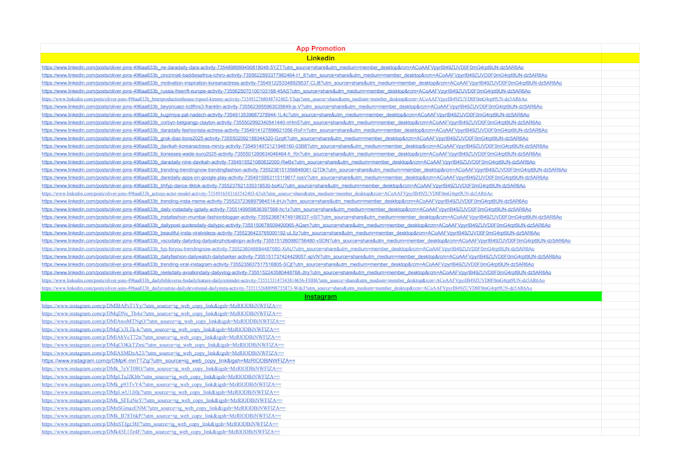
Task: Open LinkedIn link containing "fyp-foryou-trendingnow"
Action: coord(288,249)
